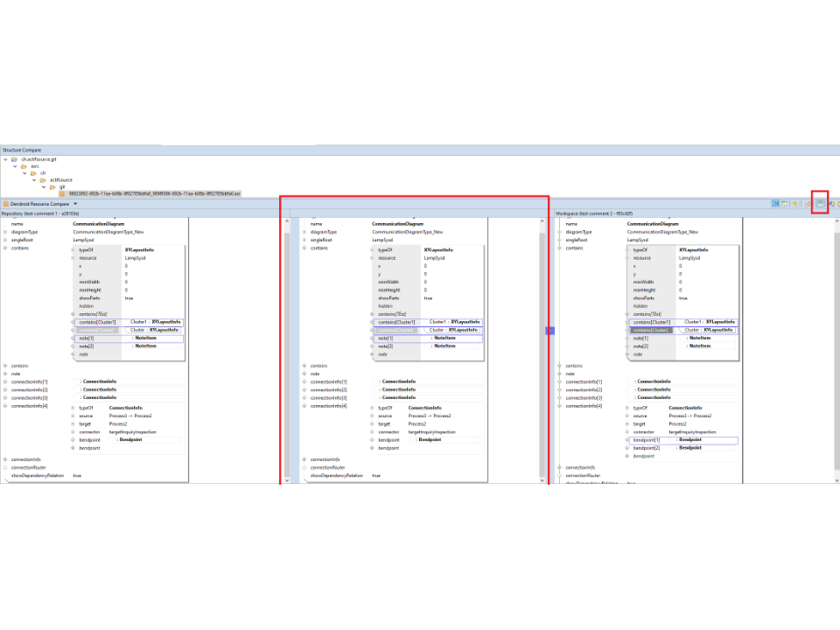Open the Dendroid Resource Compare dropdown arrow
This screenshot has height=630, width=840.
pyautogui.click(x=75, y=204)
